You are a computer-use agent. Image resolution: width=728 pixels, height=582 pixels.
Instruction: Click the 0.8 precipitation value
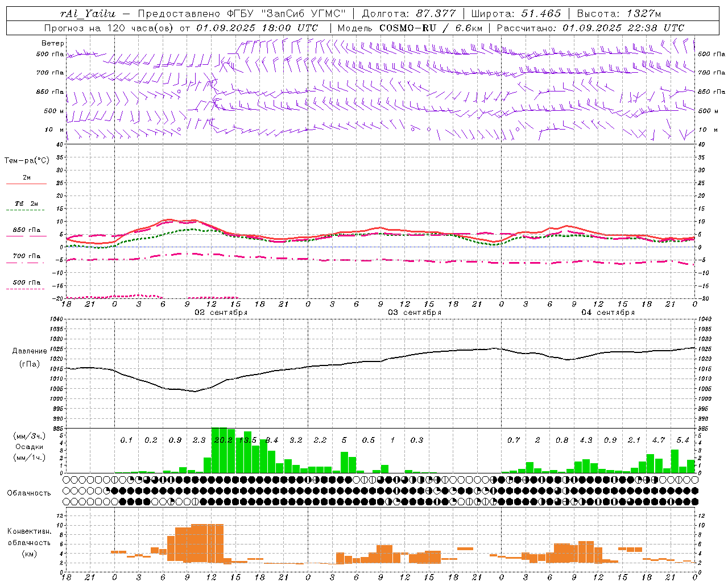562,440
